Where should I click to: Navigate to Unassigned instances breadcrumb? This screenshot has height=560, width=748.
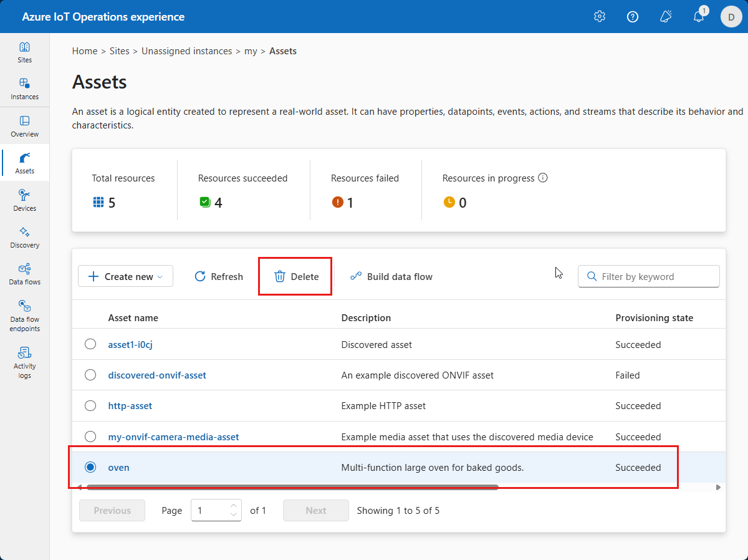pos(186,51)
